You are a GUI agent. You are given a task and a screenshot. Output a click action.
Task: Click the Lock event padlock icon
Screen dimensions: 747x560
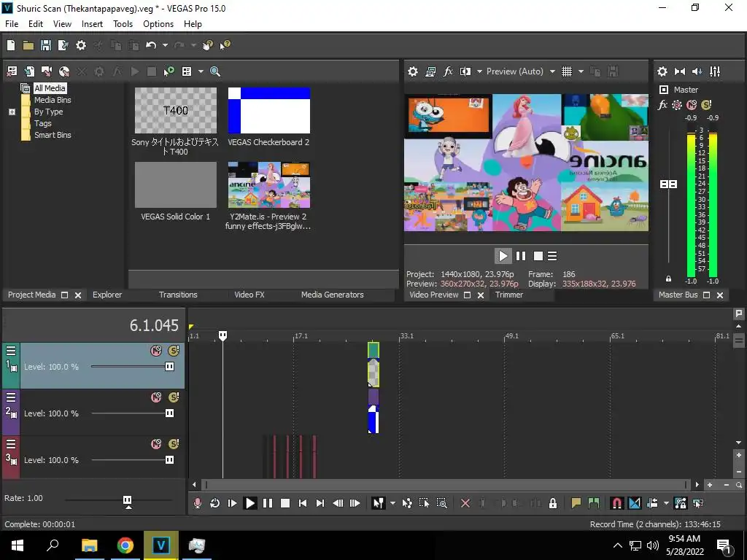(553, 503)
